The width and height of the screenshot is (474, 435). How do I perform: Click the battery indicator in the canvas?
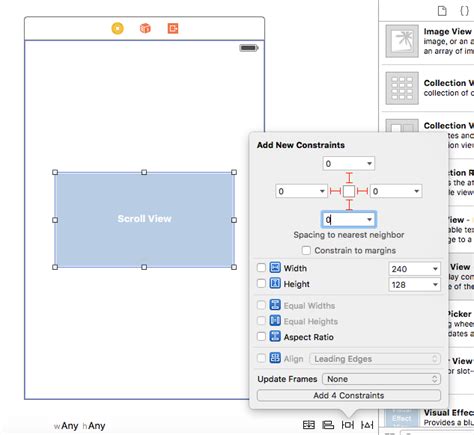[249, 48]
